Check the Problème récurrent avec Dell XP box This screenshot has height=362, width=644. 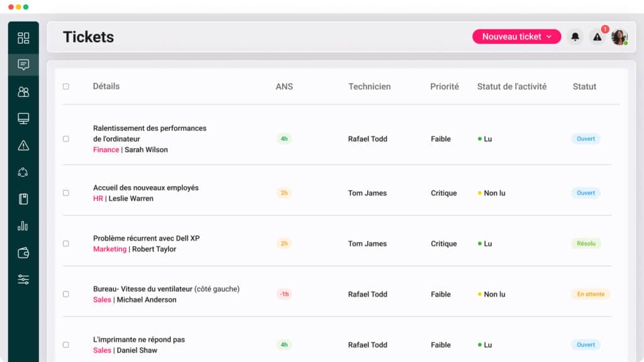tap(65, 243)
